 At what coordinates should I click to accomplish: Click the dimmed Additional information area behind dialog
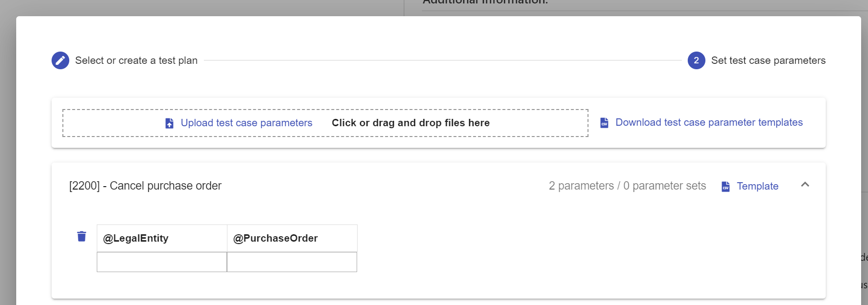point(485,4)
